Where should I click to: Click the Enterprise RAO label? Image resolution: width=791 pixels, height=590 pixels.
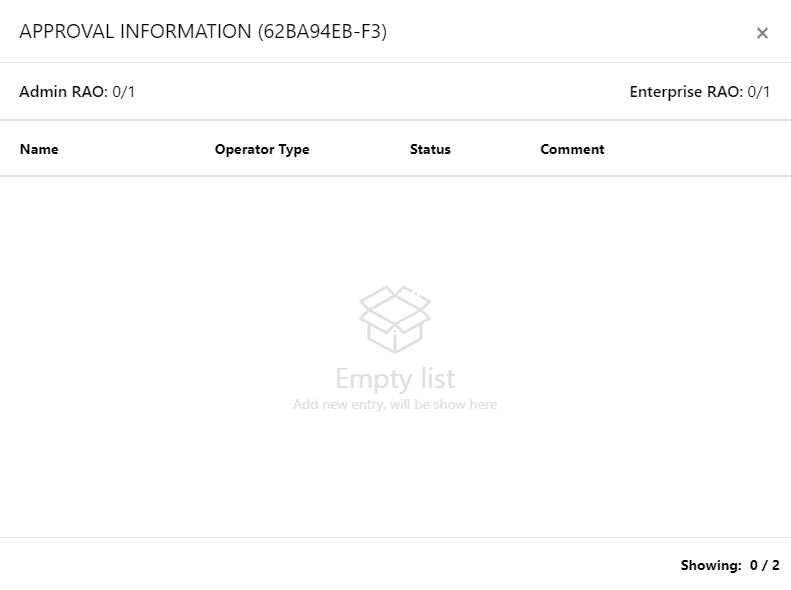pos(686,92)
